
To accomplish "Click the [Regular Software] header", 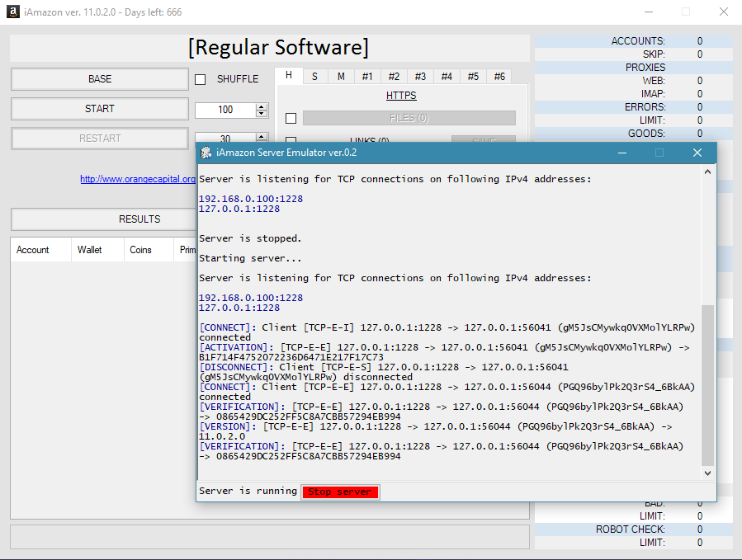I will [x=278, y=48].
